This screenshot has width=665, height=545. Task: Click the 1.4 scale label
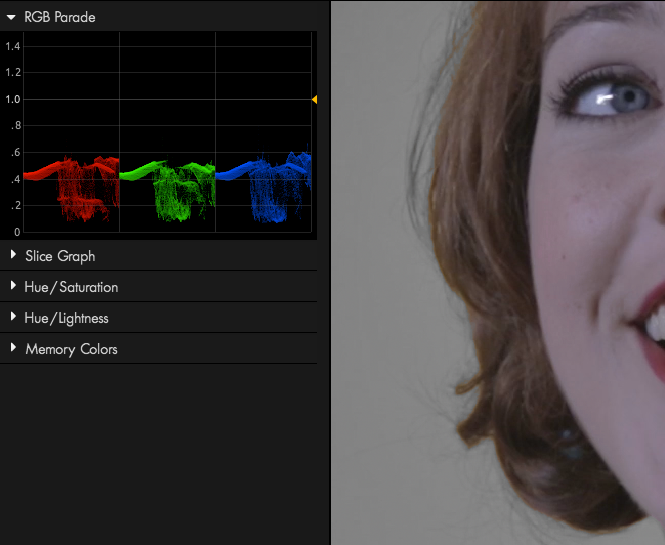pos(13,46)
